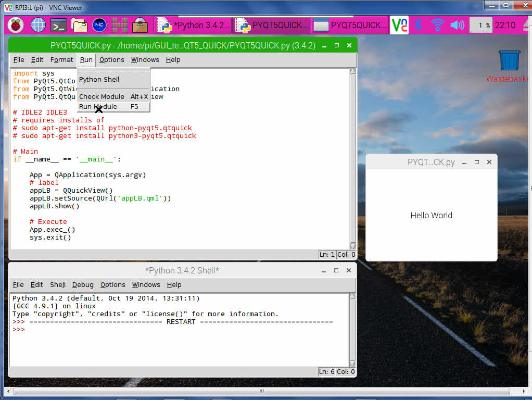Click the Bluetooth icon in the panel
The image size is (532, 400).
(417, 24)
